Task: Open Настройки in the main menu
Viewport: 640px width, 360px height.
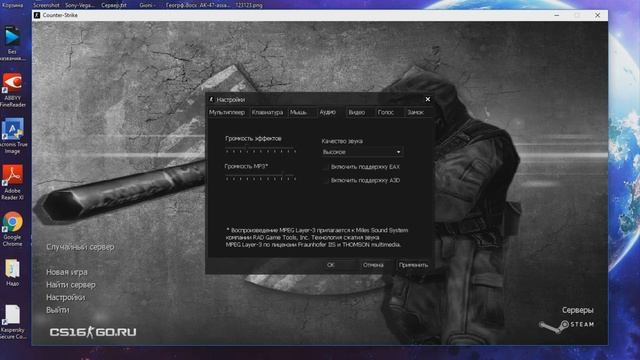Action: tap(65, 297)
